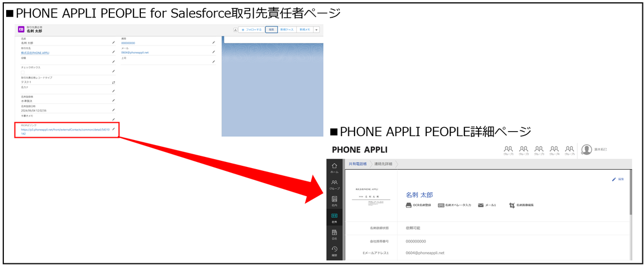Click pencil icon beside PEOPLEリンク URL
This screenshot has width=644, height=265.
(113, 129)
